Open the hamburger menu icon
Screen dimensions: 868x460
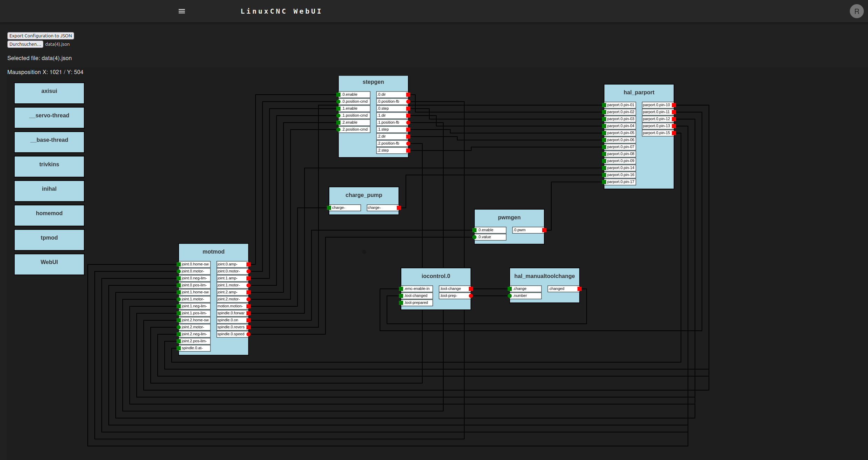pos(182,11)
